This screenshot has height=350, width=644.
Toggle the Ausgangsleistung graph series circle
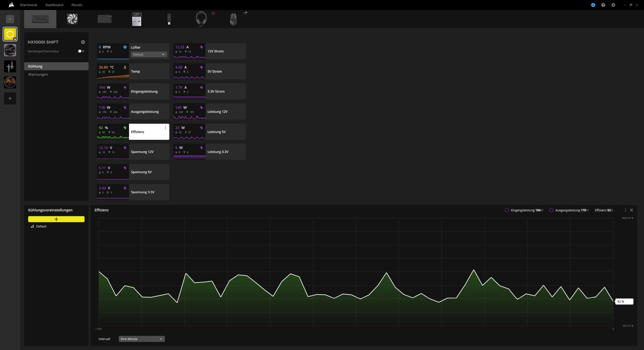click(x=551, y=210)
